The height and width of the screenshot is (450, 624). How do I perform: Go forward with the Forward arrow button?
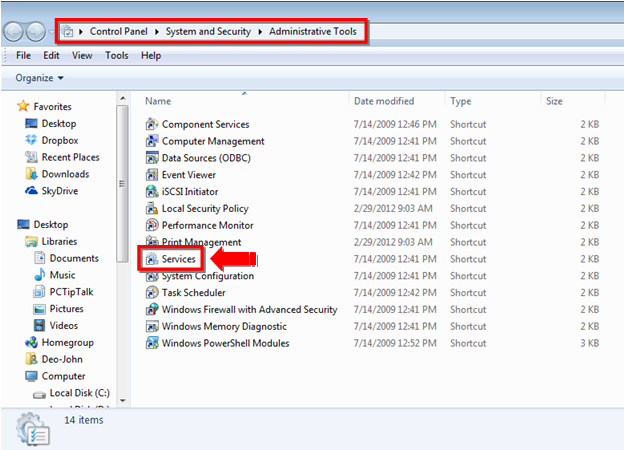[x=36, y=32]
